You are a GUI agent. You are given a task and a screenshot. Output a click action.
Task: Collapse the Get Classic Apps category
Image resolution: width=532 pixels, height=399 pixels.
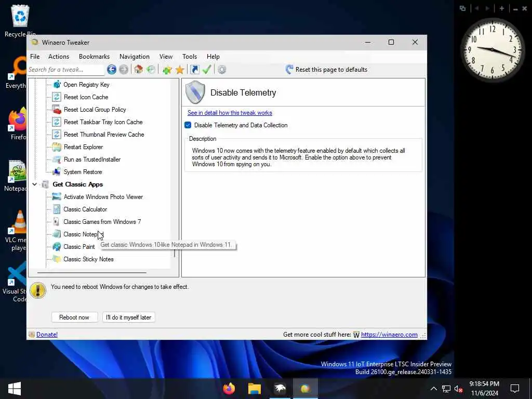pyautogui.click(x=35, y=184)
